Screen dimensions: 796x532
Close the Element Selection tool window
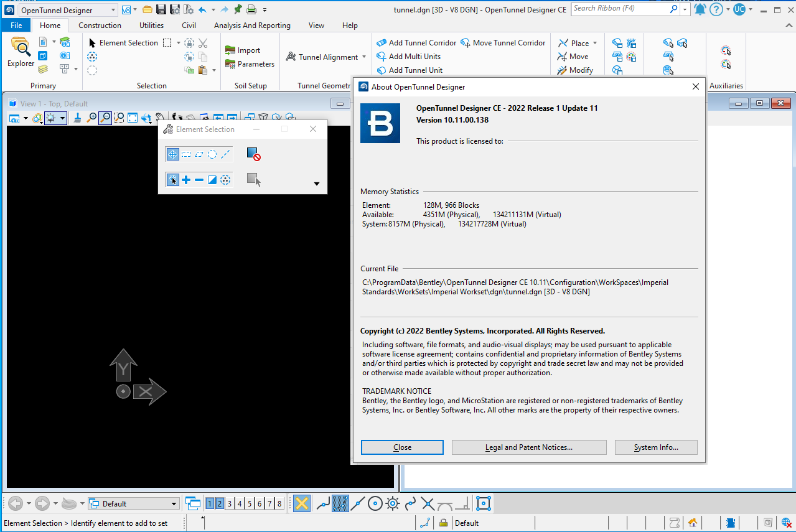(313, 129)
